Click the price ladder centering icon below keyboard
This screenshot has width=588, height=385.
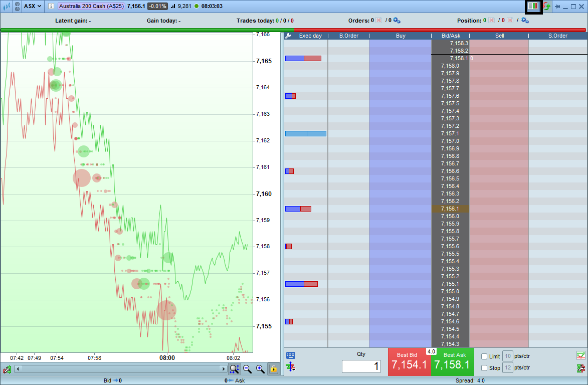[291, 367]
